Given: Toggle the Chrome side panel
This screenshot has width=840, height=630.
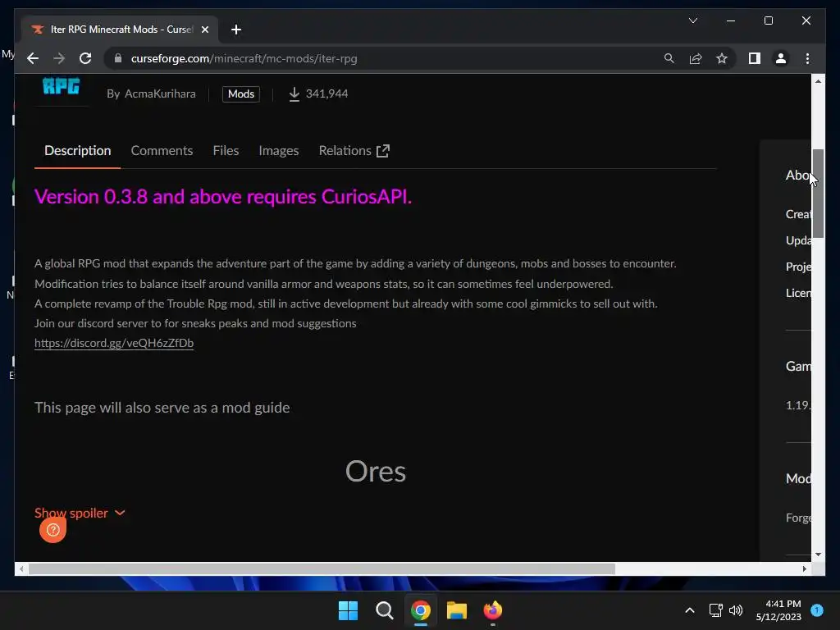Looking at the screenshot, I should pyautogui.click(x=755, y=58).
